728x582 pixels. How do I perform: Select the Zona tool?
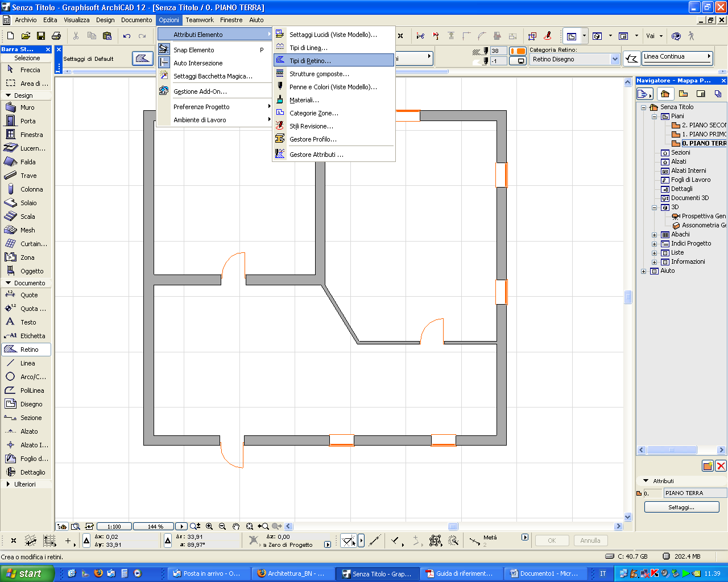point(26,257)
